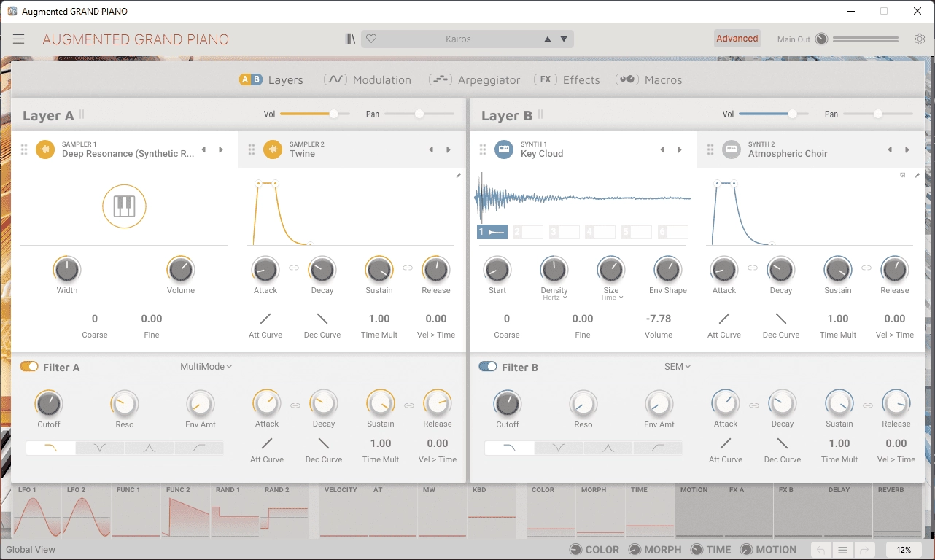Click the Synth 1 Key Cloud engine icon
This screenshot has height=560, width=935.
[x=504, y=149]
